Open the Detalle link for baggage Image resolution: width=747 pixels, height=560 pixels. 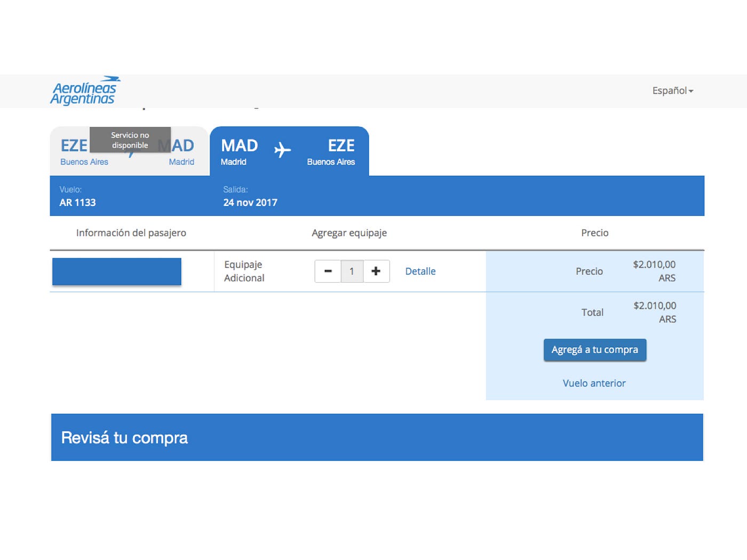coord(420,271)
